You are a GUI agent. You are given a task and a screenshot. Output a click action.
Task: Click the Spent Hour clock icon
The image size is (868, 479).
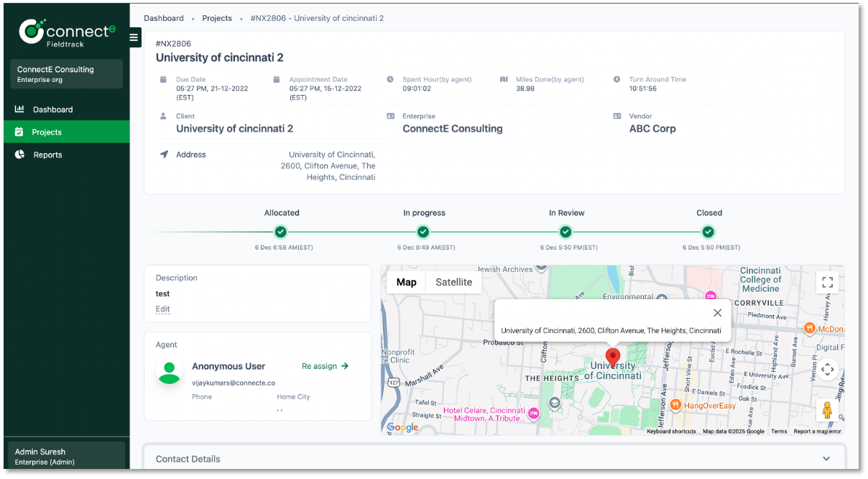[x=390, y=79]
